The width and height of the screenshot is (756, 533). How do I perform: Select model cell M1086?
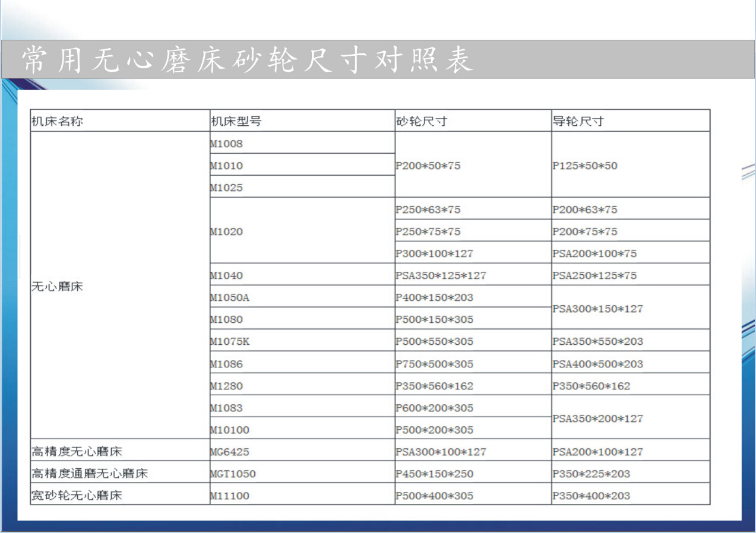[302, 362]
